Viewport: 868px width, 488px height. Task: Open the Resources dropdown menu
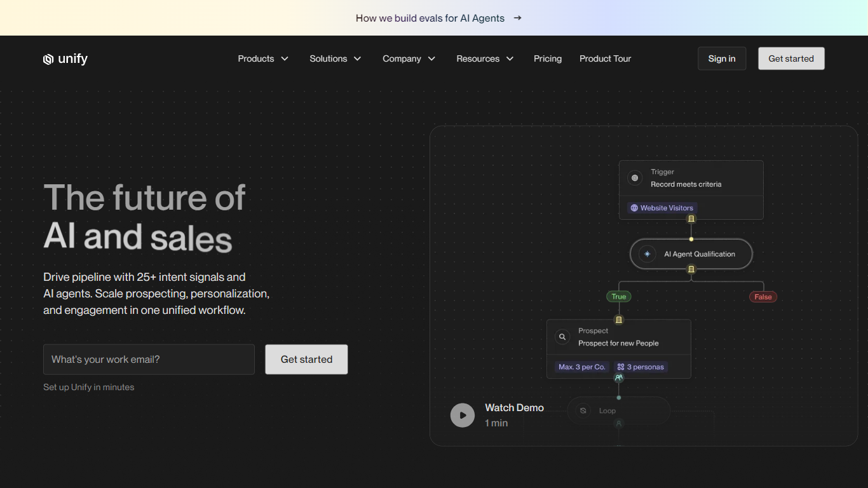coord(485,58)
